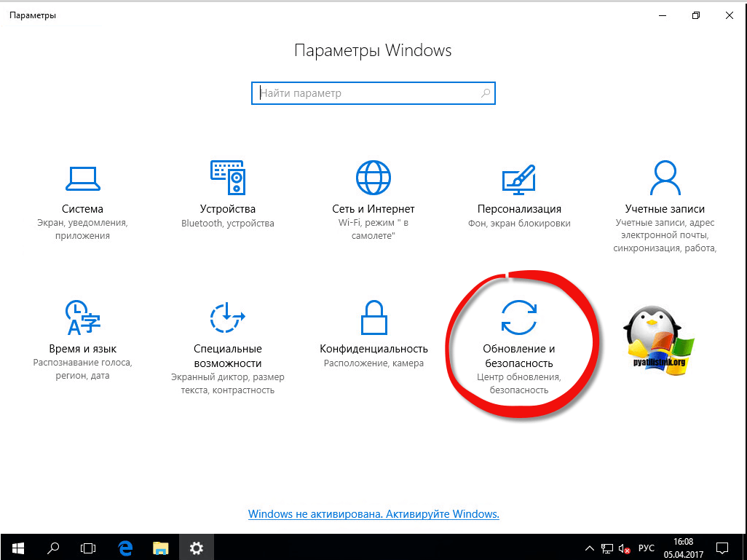Open the Windows Start menu
747x560 pixels.
tap(17, 548)
